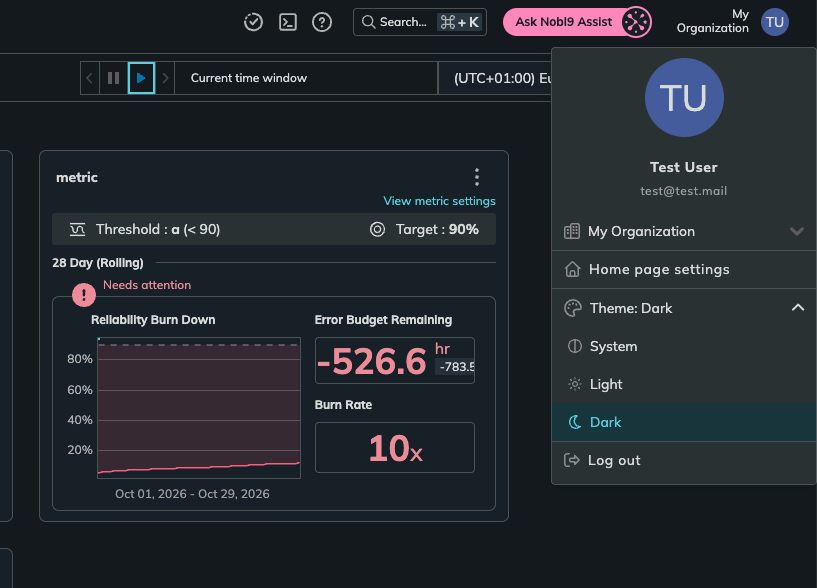Click the View metric settings link
This screenshot has width=817, height=588.
pyautogui.click(x=439, y=201)
